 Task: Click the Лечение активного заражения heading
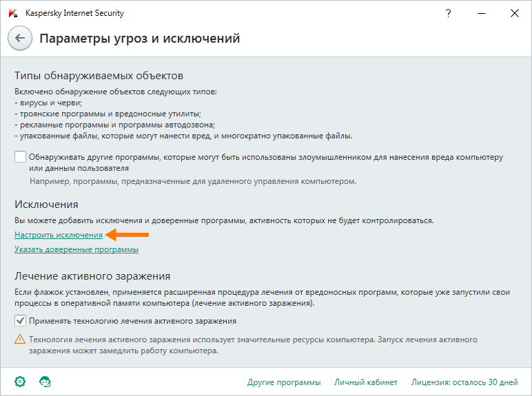coord(92,276)
